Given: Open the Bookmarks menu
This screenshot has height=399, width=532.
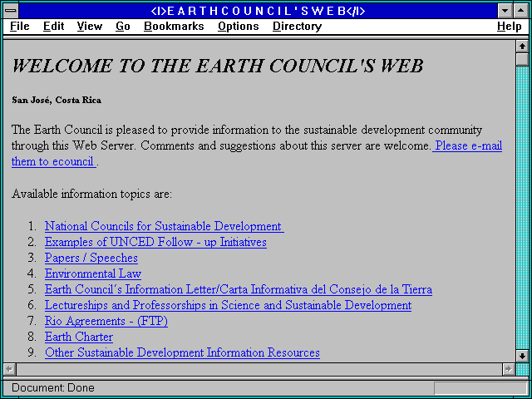Looking at the screenshot, I should 174,26.
